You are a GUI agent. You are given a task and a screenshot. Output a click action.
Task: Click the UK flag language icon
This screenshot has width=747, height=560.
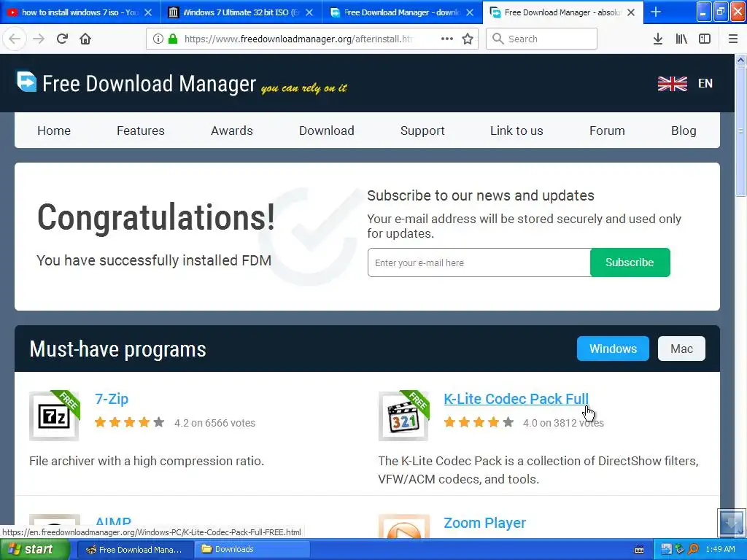pyautogui.click(x=672, y=83)
